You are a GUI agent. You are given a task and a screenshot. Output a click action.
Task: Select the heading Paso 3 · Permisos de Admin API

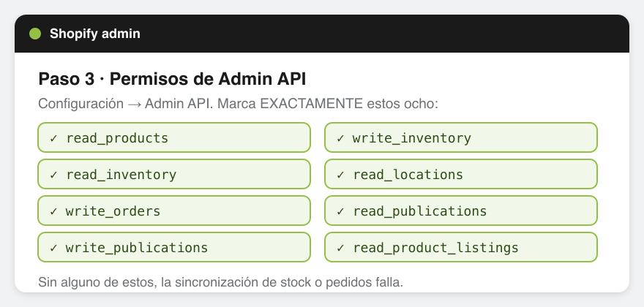[x=172, y=79]
